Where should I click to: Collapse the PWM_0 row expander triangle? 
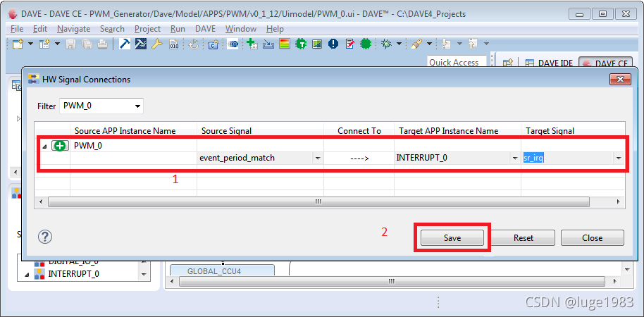[x=44, y=147]
